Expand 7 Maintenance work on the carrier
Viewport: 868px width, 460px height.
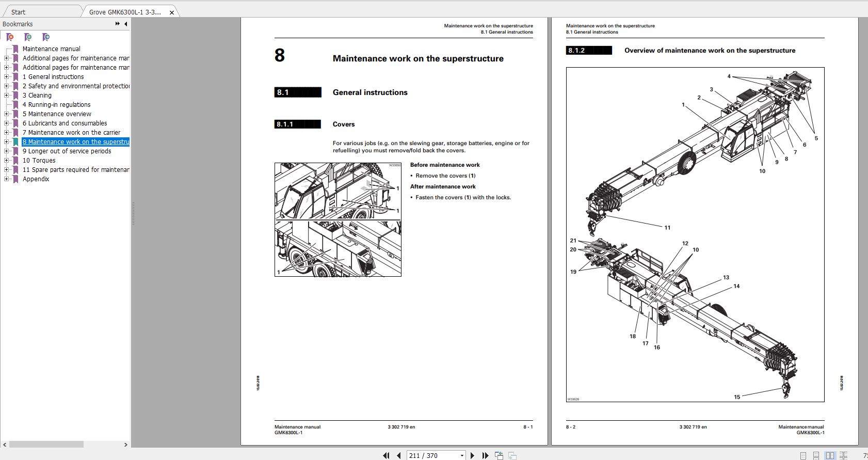tap(6, 133)
